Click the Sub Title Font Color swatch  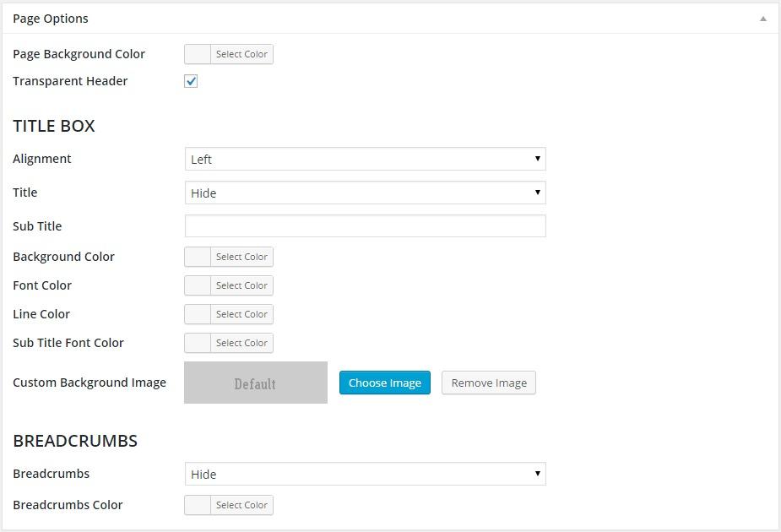198,343
